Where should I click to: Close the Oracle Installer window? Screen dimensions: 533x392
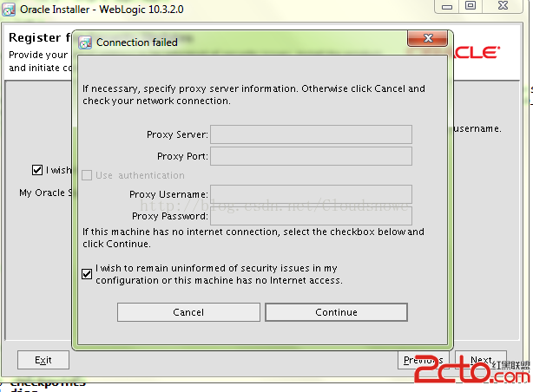pos(503,6)
